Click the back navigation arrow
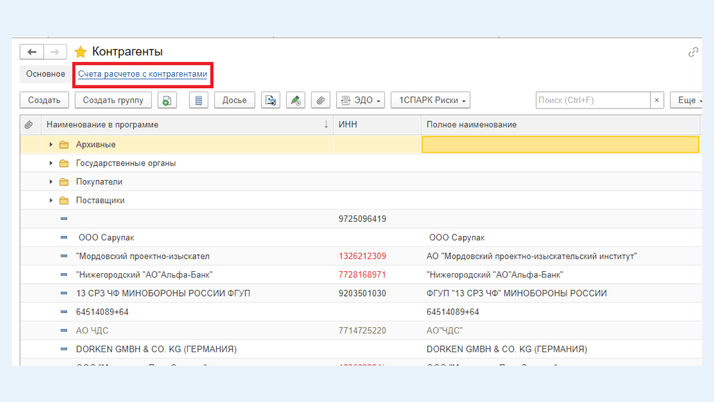 point(32,52)
